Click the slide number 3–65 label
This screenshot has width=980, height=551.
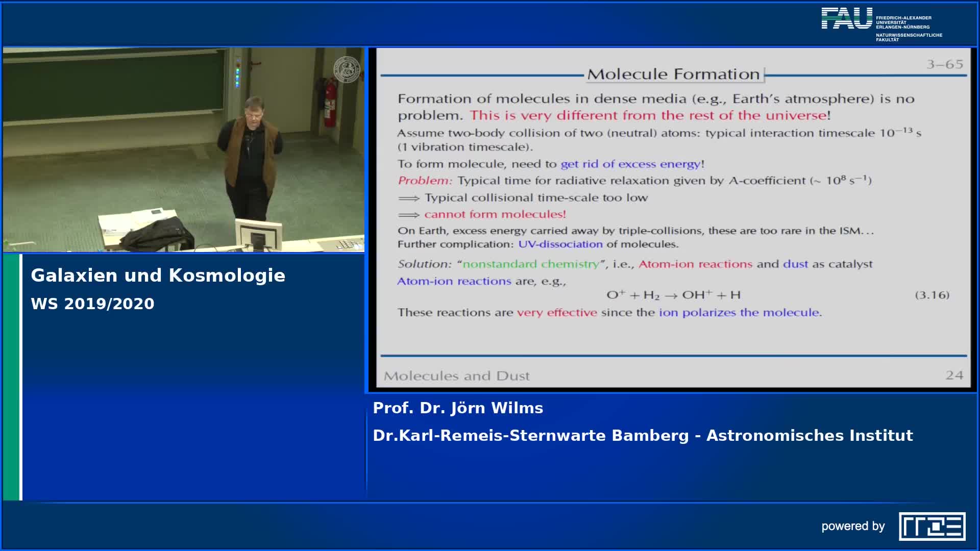[x=944, y=64]
